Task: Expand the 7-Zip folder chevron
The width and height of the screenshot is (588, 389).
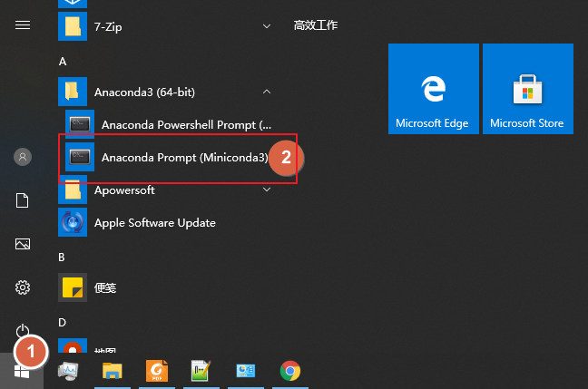Action: click(x=267, y=26)
